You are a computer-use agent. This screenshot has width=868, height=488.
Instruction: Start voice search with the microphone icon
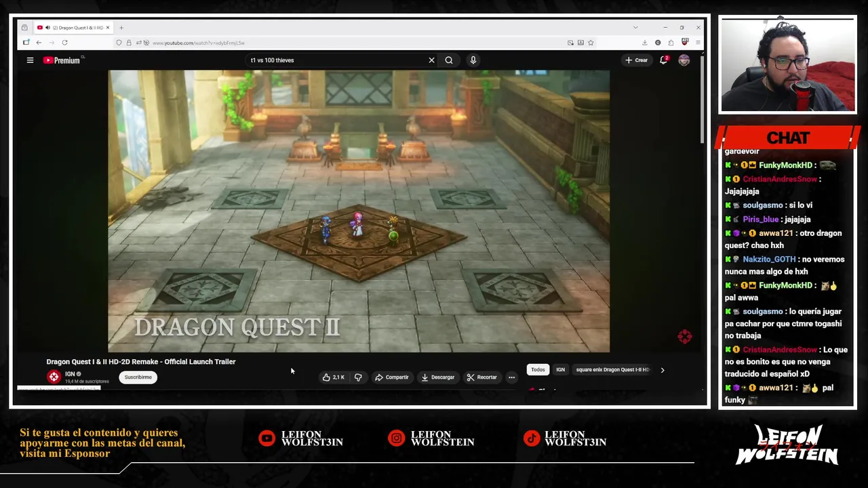[x=473, y=60]
